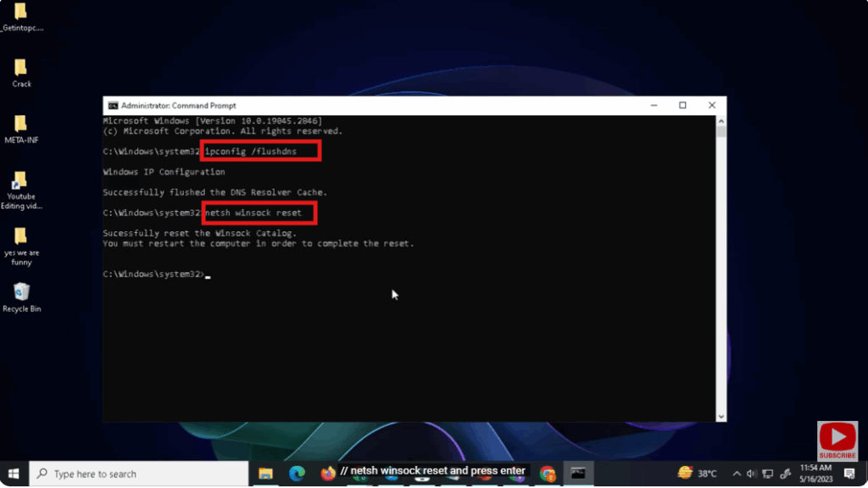Screen dimensions: 868x488
Task: Expand hidden system tray icons
Action: coord(736,474)
